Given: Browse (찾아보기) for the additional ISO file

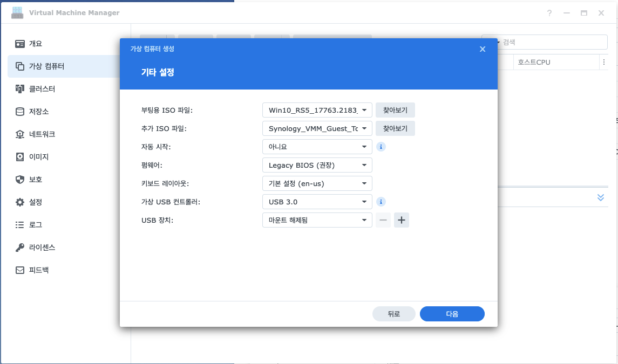Looking at the screenshot, I should point(395,128).
